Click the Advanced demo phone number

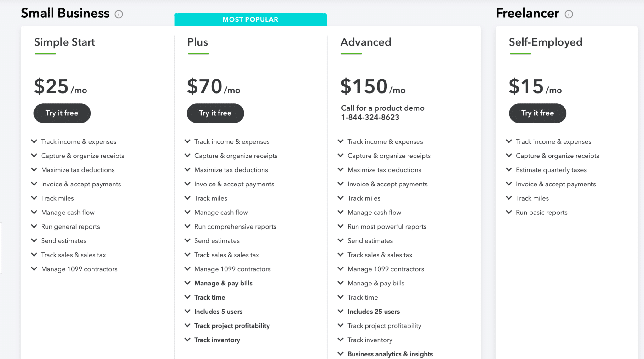point(370,117)
